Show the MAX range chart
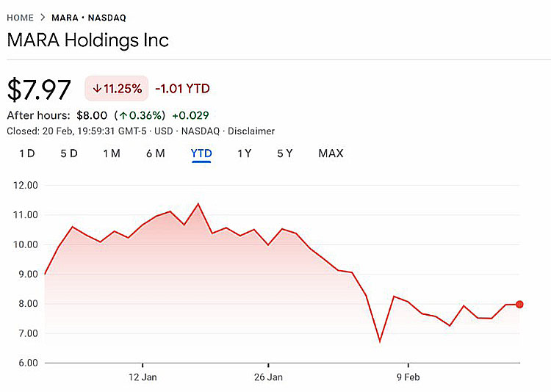This screenshot has width=551, height=392. click(x=331, y=153)
